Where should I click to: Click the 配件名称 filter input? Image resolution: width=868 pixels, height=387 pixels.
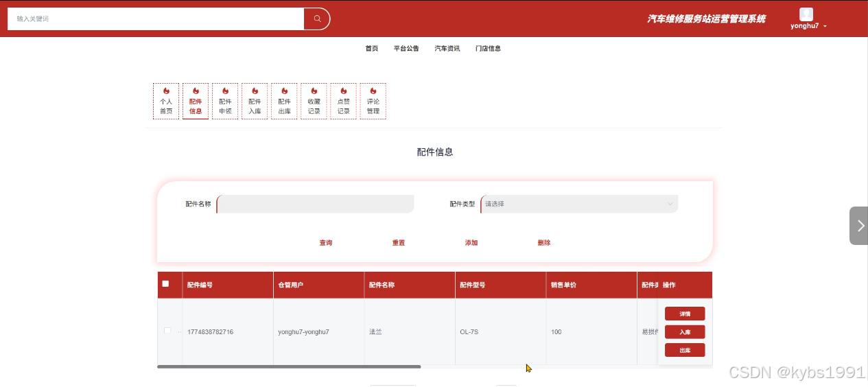pos(315,204)
